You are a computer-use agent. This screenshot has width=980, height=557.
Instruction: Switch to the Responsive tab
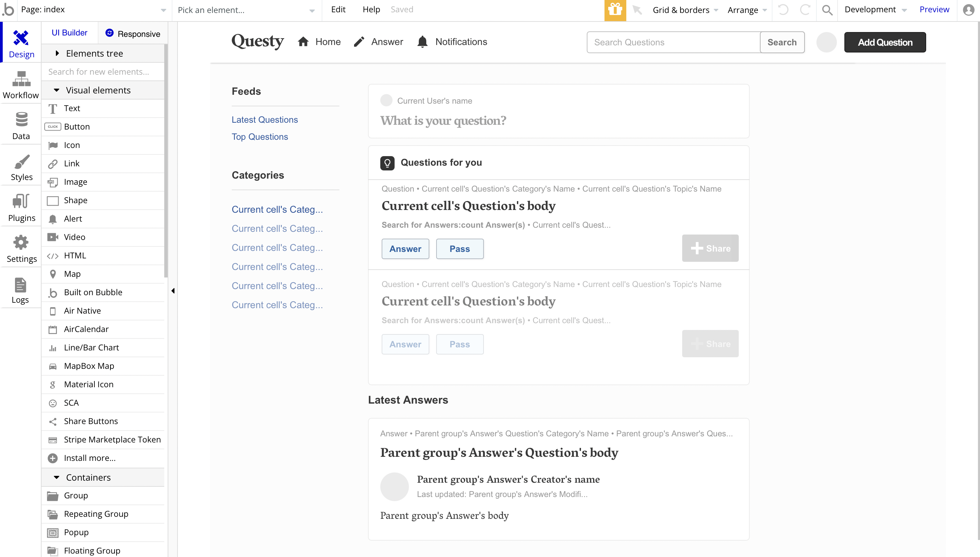[133, 33]
